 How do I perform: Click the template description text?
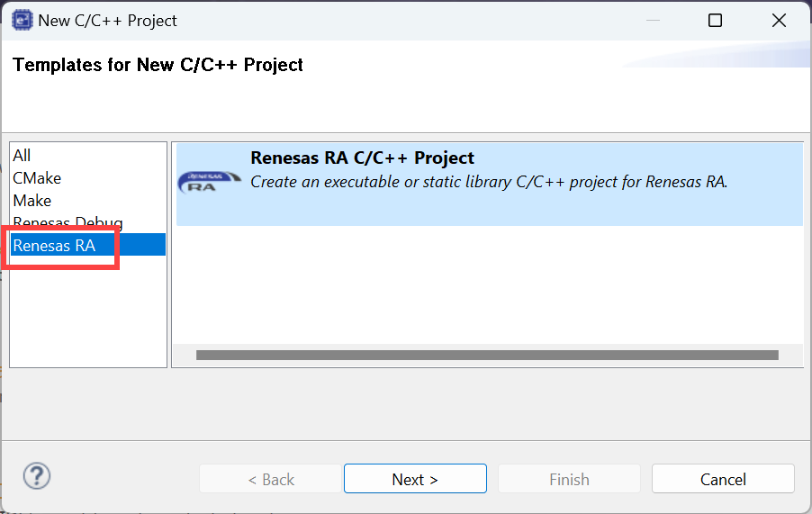click(x=490, y=182)
